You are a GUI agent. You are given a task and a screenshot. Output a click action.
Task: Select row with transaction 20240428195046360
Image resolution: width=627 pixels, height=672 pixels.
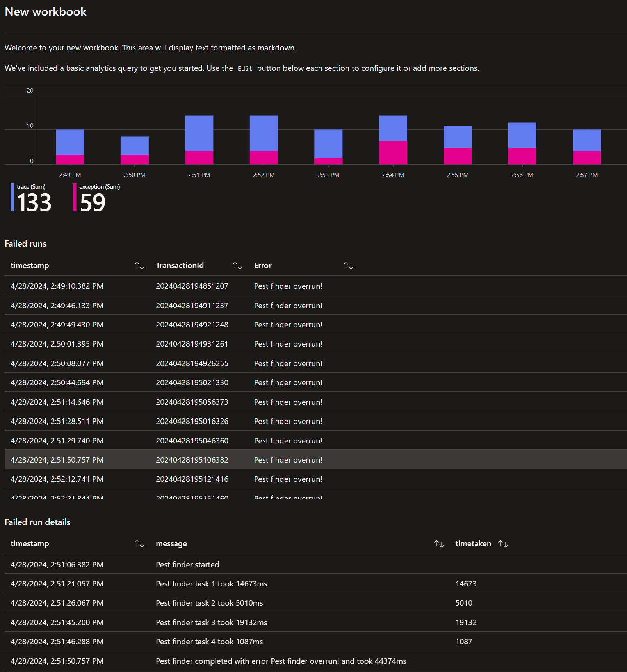click(x=316, y=441)
